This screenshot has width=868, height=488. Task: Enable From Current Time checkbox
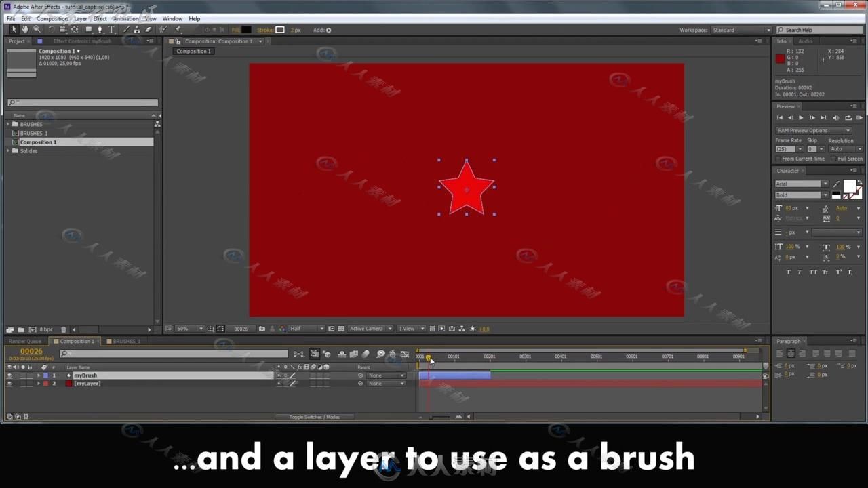click(778, 159)
